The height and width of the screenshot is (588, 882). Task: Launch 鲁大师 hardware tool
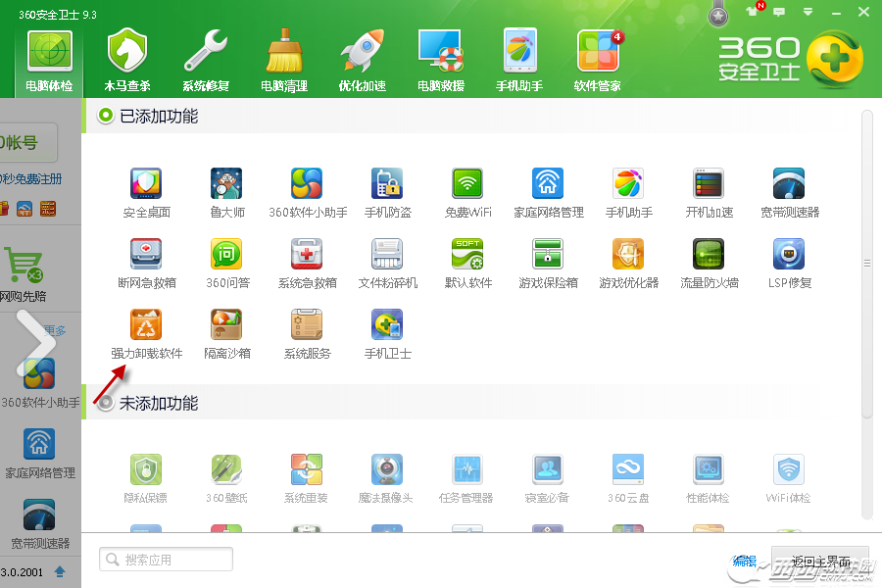[x=226, y=183]
